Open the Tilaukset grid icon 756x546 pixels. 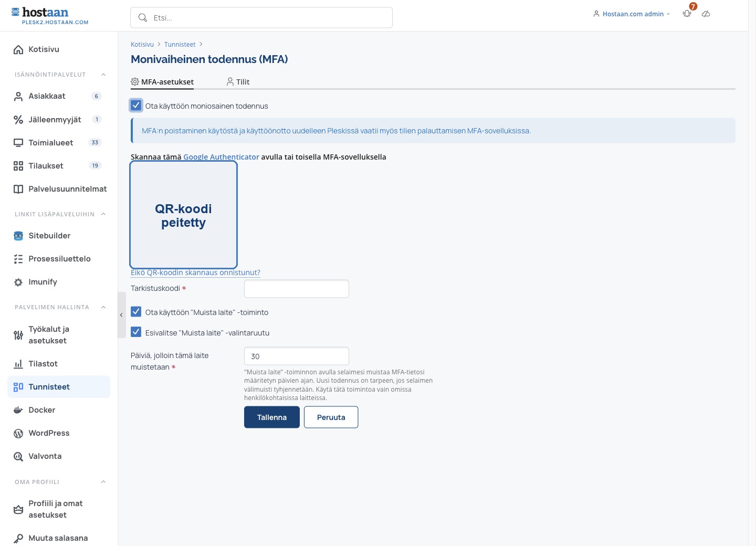click(x=18, y=166)
